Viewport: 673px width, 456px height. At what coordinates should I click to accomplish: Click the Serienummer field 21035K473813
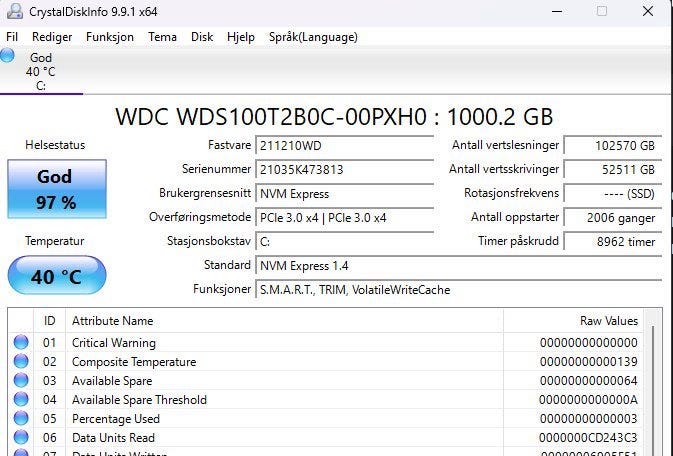(345, 170)
